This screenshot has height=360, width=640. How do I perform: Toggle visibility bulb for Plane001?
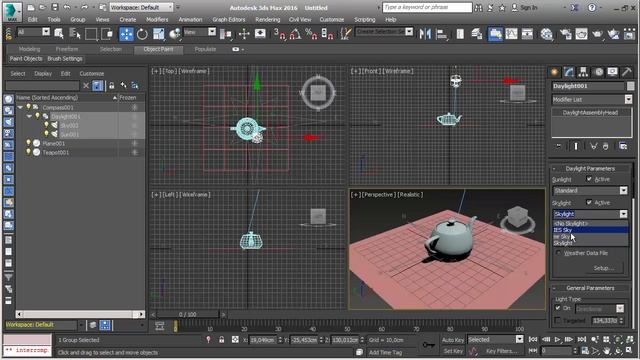28,143
